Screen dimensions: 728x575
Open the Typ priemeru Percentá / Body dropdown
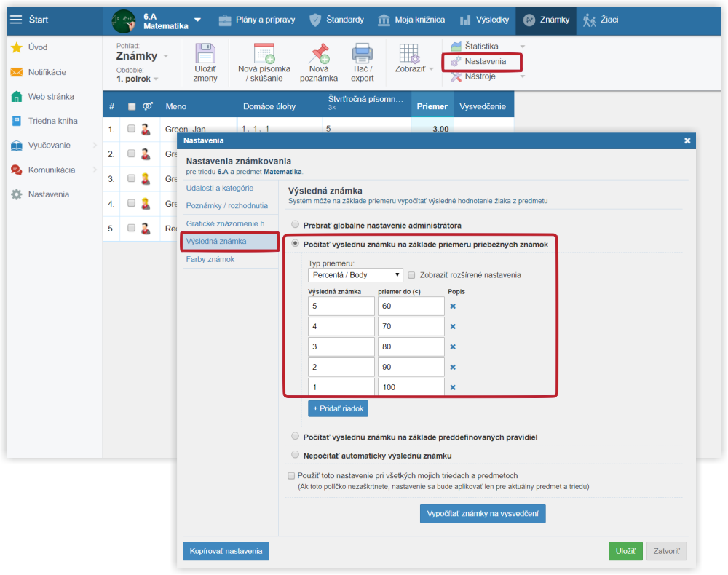coord(355,275)
